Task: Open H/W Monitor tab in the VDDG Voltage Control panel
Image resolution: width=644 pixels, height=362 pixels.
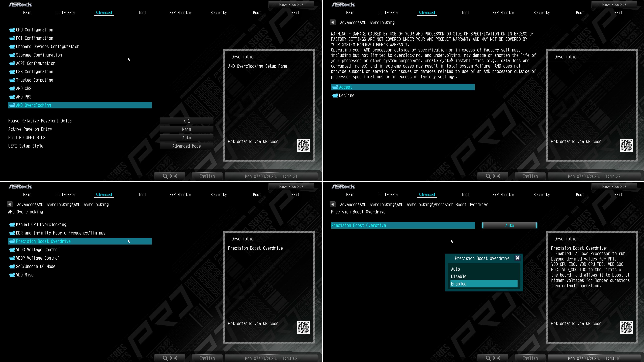Action: click(x=180, y=195)
